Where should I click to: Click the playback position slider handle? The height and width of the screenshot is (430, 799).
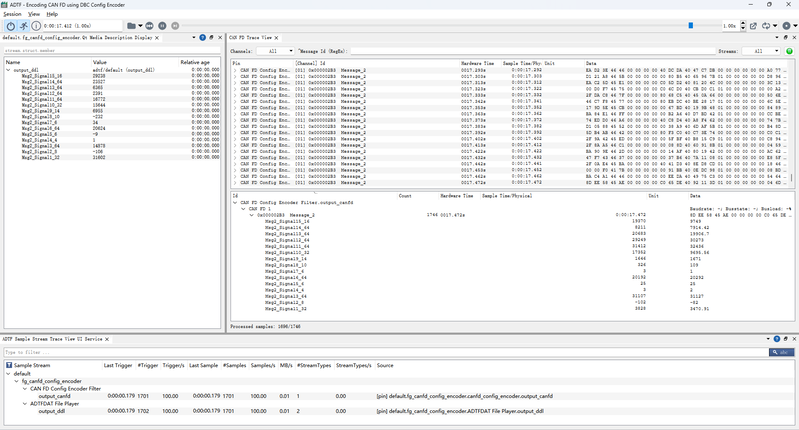tap(691, 25)
